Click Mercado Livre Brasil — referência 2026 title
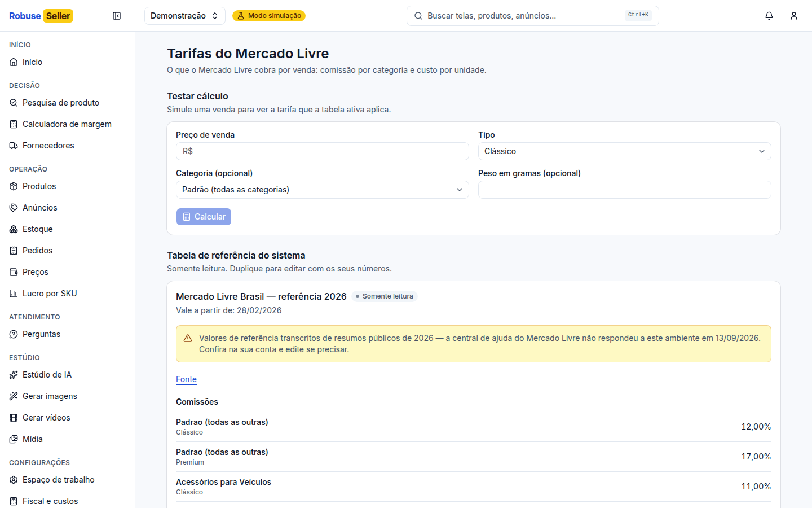The height and width of the screenshot is (508, 812). (x=261, y=296)
